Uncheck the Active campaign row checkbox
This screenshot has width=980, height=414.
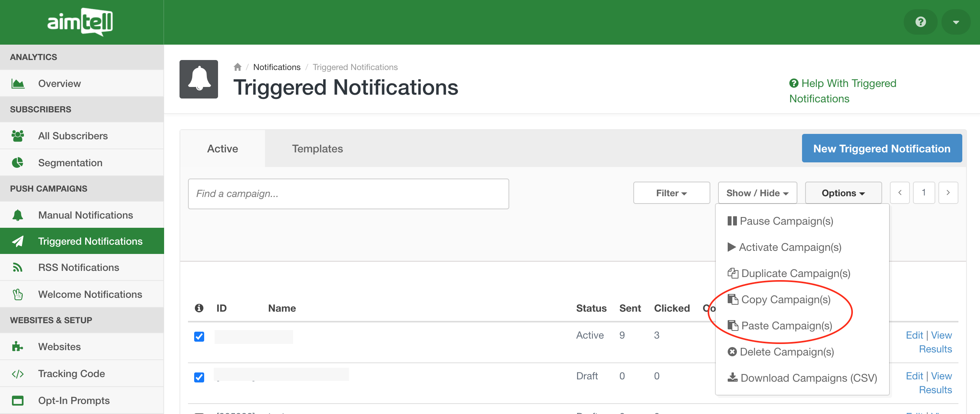point(199,337)
